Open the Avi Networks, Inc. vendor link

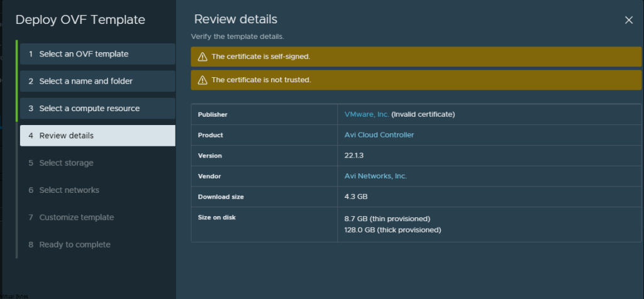[x=375, y=176]
